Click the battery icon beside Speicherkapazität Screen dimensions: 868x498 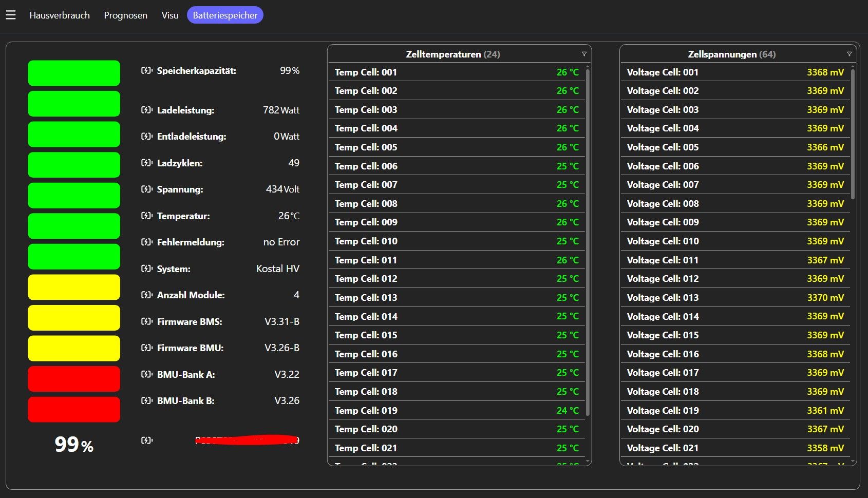point(146,70)
